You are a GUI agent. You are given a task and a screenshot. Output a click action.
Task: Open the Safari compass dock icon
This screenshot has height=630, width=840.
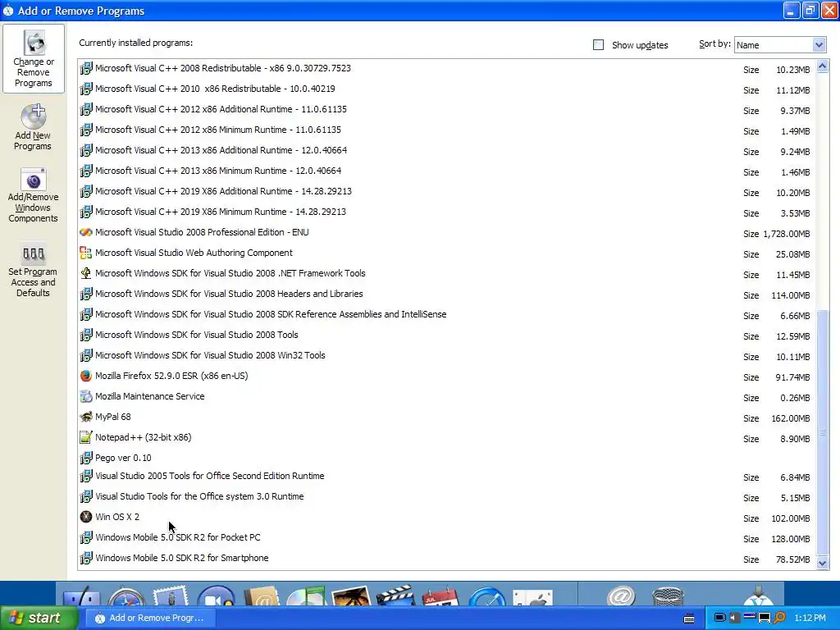(126, 596)
